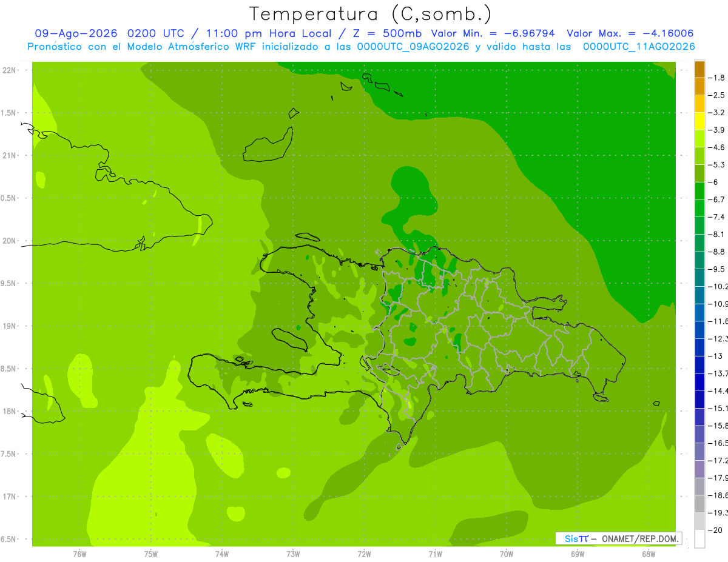
Task: Click the "0000UTC_09AGO2026" initialization time
Action: 413,47
